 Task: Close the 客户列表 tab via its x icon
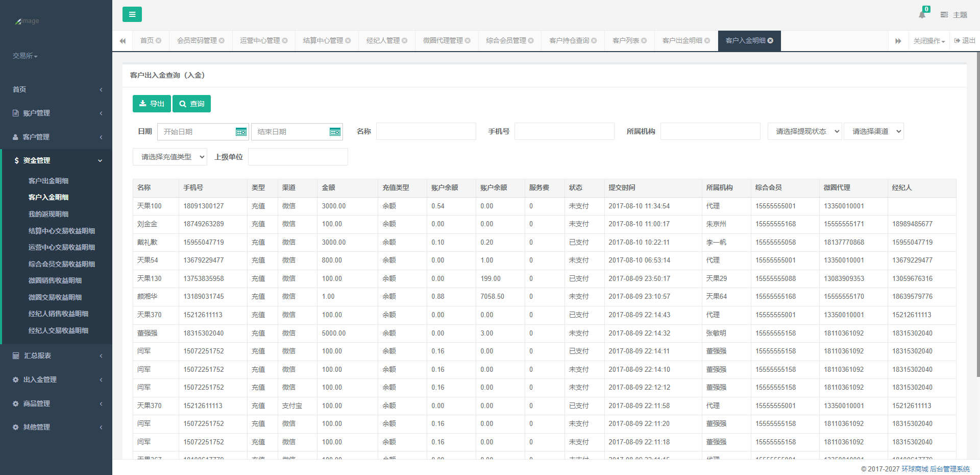644,41
